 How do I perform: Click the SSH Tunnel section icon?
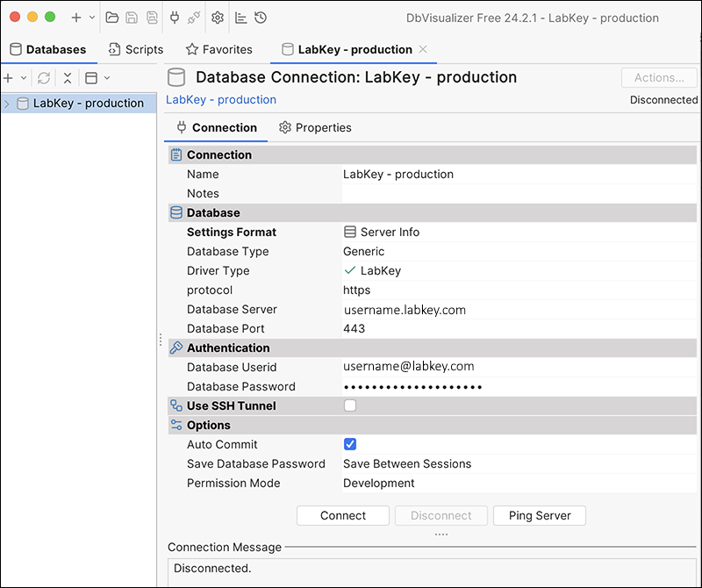tap(176, 405)
